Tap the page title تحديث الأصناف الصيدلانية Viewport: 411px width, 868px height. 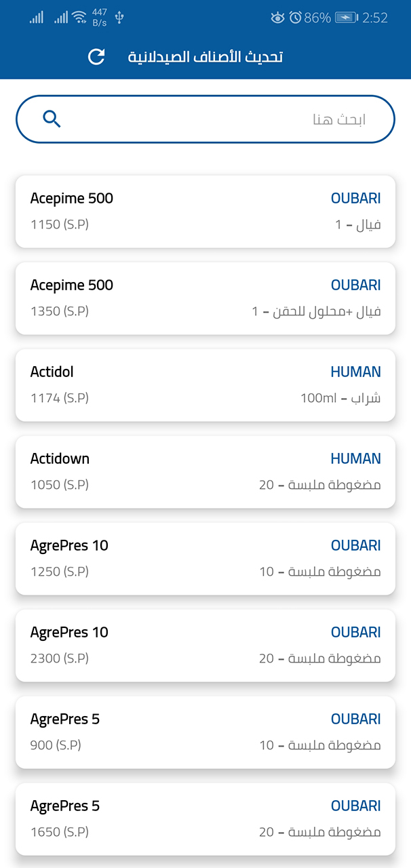pyautogui.click(x=206, y=56)
